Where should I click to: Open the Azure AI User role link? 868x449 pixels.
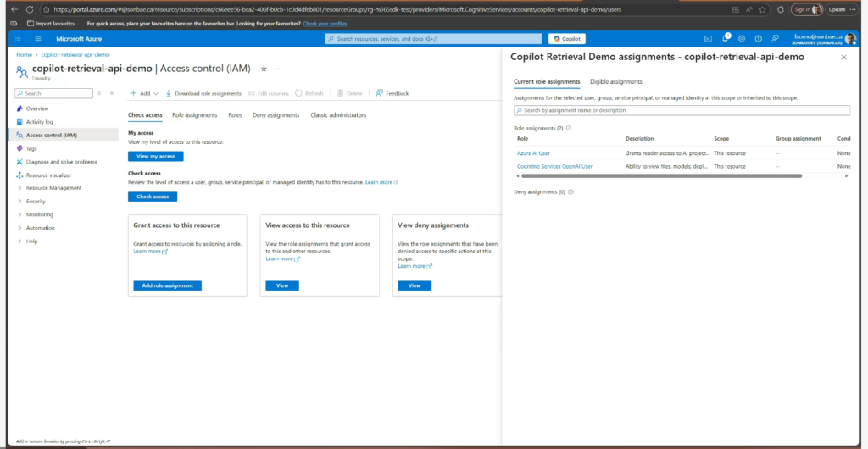(533, 153)
